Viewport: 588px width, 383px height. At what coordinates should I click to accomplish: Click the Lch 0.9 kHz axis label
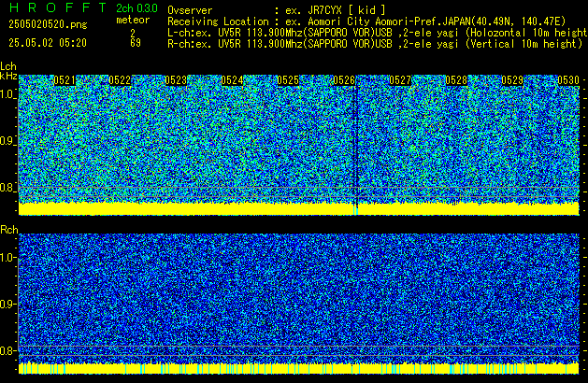7,141
